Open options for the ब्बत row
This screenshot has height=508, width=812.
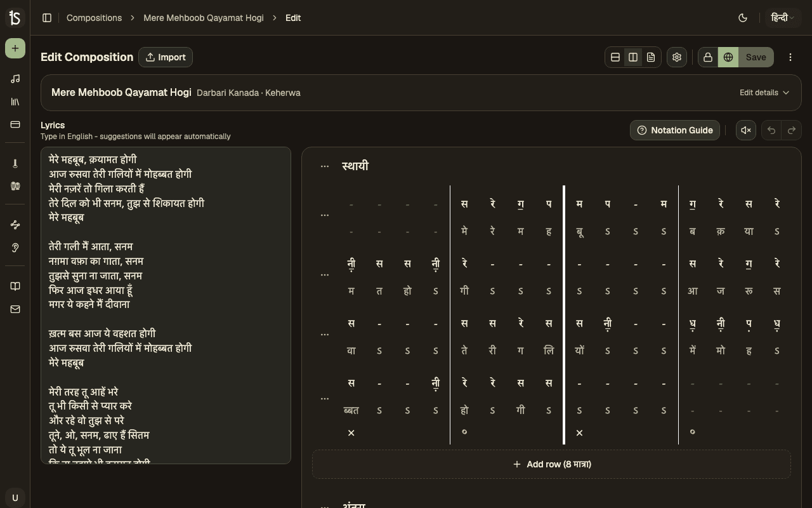(x=325, y=399)
